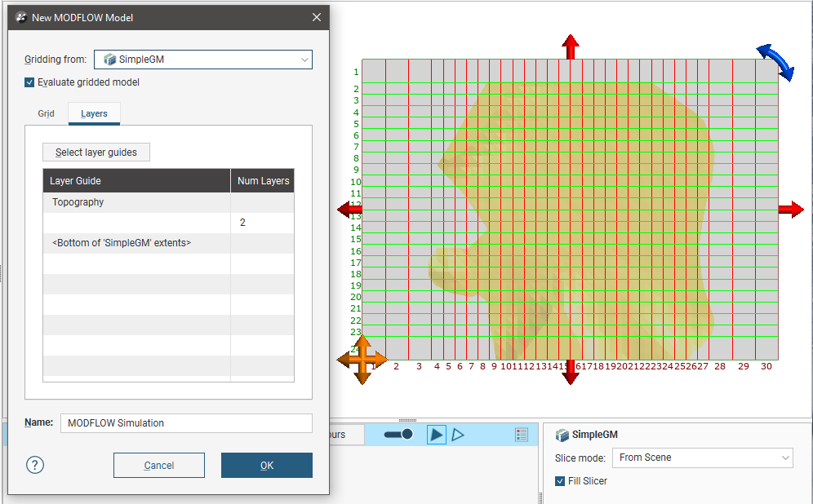Image resolution: width=813 pixels, height=504 pixels.
Task: Click the highlighted play slicer icon
Action: point(436,434)
